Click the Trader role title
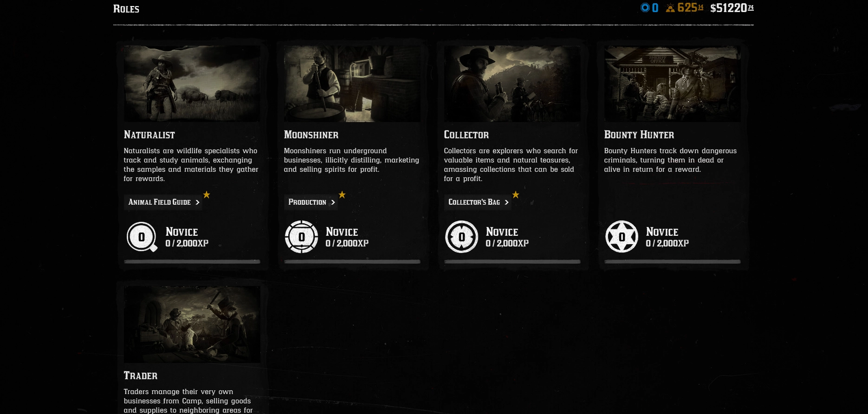This screenshot has height=414, width=868. (141, 376)
